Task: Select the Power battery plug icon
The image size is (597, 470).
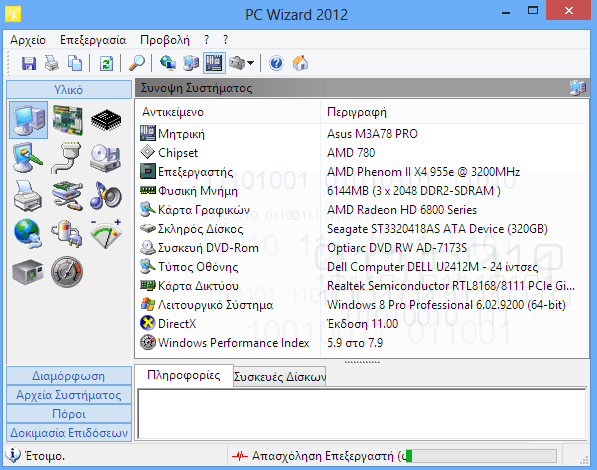Action: pyautogui.click(x=67, y=233)
